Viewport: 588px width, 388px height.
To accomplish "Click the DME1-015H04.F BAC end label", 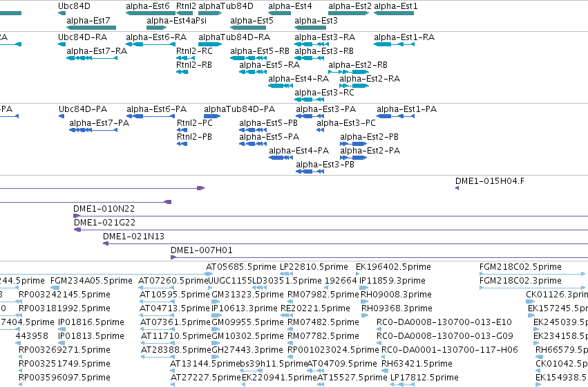I will tap(490, 181).
